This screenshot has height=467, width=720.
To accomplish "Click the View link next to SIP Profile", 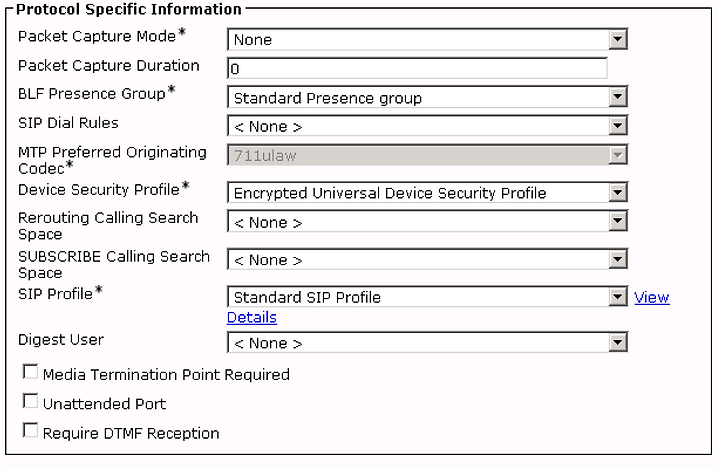I will pos(652,297).
